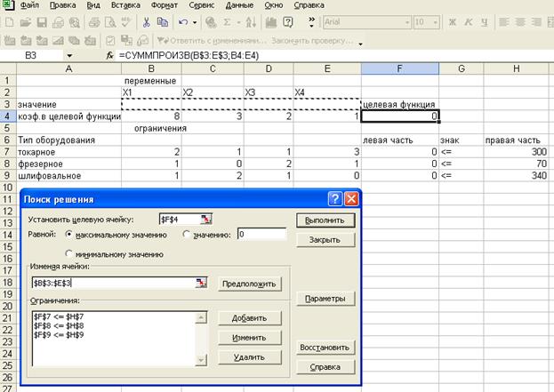Click the Выполнить button
This screenshot has height=392, width=554.
tap(325, 220)
